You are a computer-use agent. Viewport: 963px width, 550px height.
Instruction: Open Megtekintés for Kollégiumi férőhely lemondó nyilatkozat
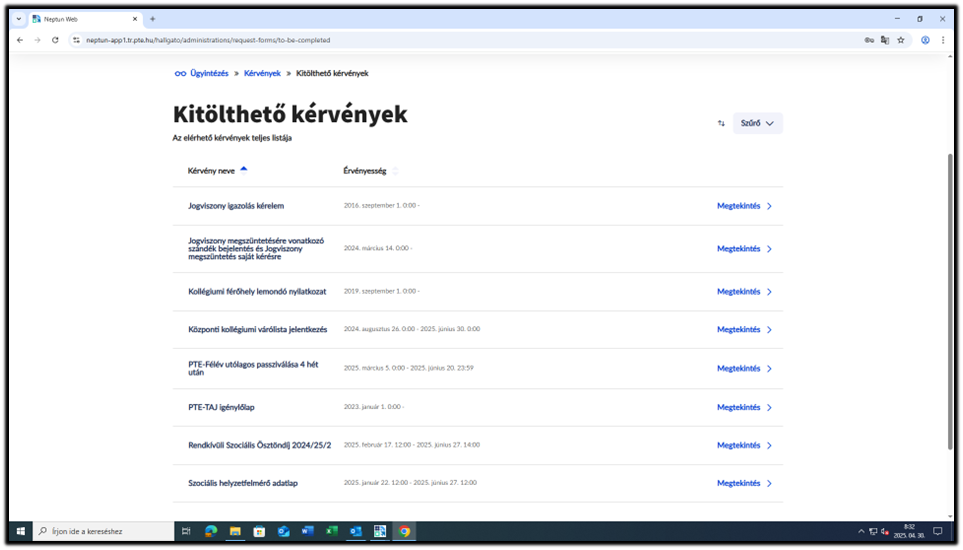coord(744,292)
